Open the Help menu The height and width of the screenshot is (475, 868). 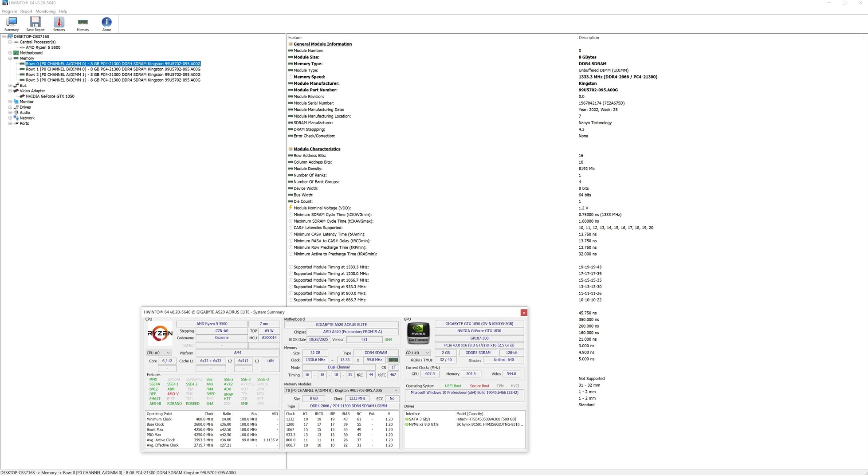(x=63, y=11)
